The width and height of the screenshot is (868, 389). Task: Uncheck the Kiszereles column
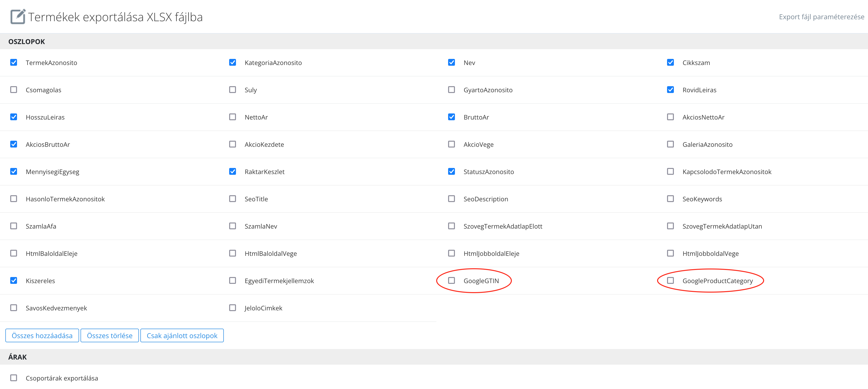tap(13, 281)
